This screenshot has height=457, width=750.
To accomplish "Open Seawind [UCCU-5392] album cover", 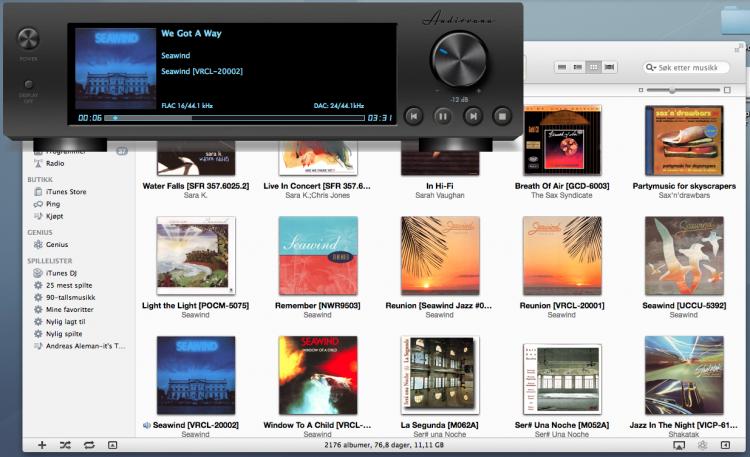I will (x=684, y=256).
